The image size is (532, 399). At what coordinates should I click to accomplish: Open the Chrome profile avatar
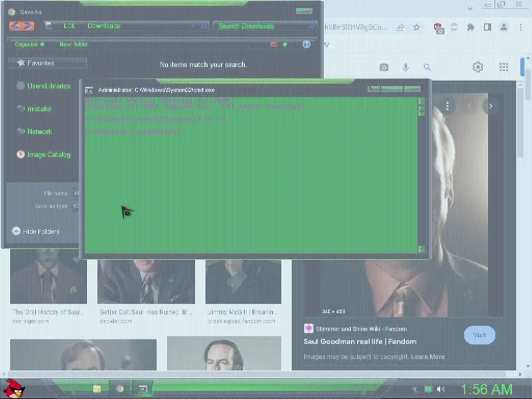(504, 27)
